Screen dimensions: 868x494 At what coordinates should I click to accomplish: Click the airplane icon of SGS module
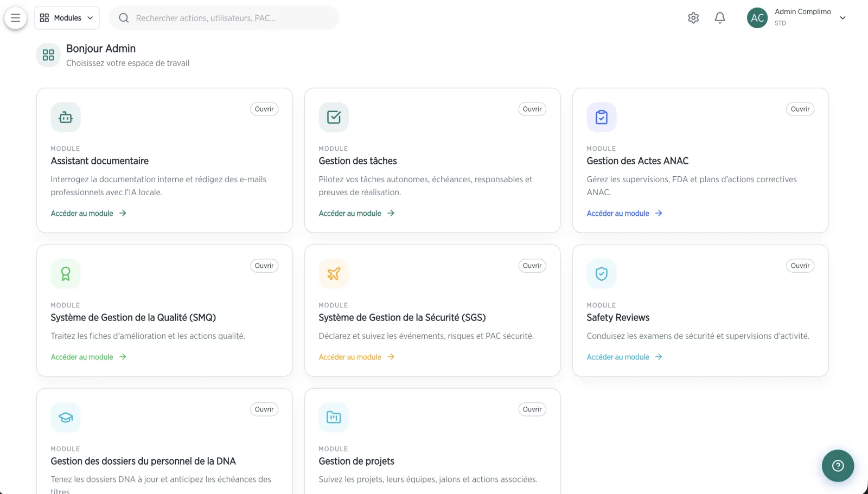pos(334,274)
